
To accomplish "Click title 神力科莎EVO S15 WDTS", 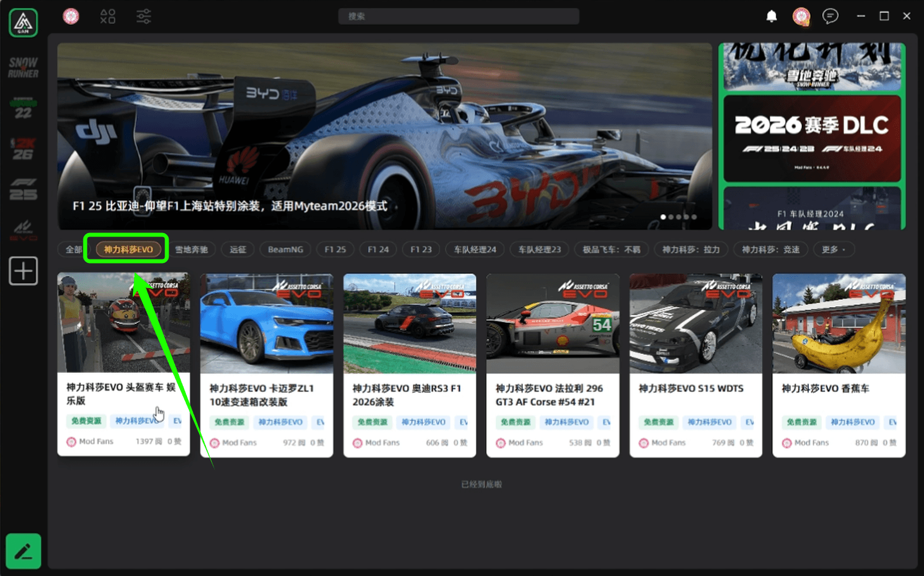I will pos(691,388).
